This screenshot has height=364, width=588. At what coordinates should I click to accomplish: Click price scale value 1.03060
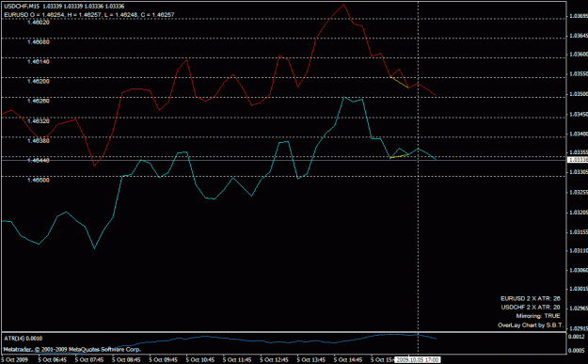(x=579, y=270)
